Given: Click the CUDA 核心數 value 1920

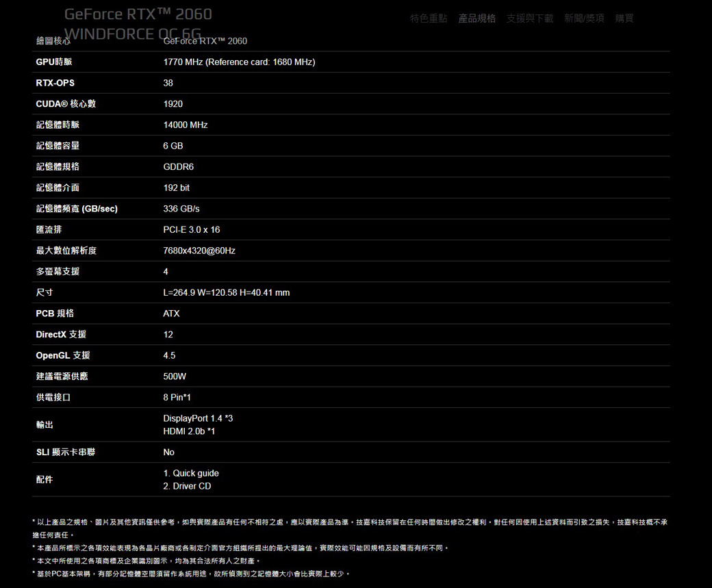Looking at the screenshot, I should tap(173, 104).
